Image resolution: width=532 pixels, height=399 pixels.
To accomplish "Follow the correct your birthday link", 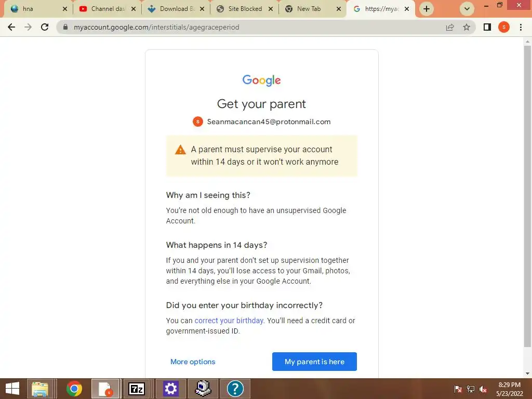I will coord(229,321).
